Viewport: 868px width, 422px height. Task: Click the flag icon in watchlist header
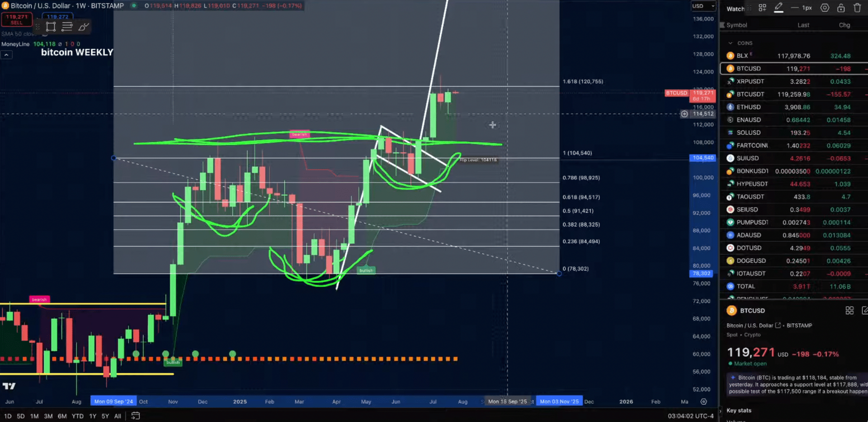pos(722,25)
